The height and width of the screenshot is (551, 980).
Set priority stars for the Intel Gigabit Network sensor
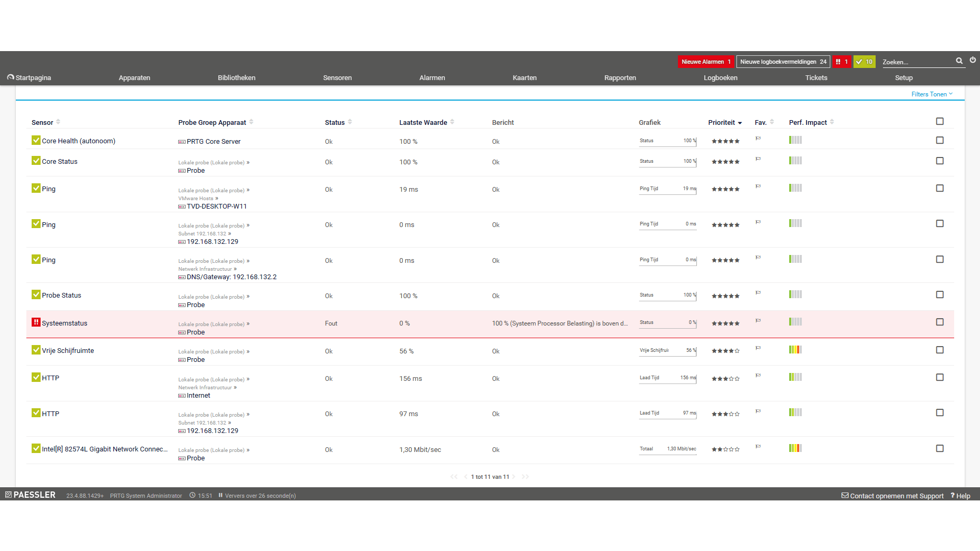(725, 449)
